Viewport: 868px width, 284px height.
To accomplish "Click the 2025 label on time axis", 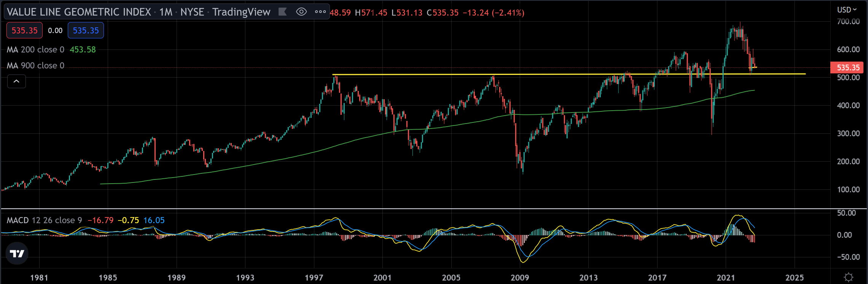I will [795, 278].
